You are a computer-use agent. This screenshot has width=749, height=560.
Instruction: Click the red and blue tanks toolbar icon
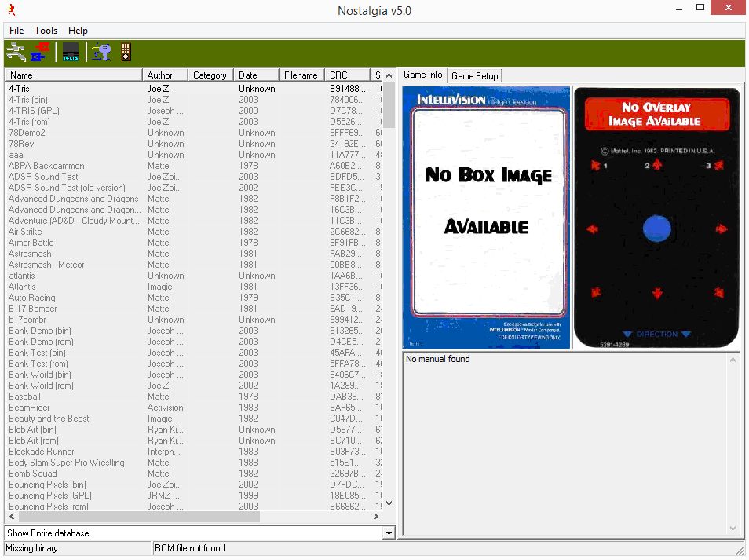point(41,52)
